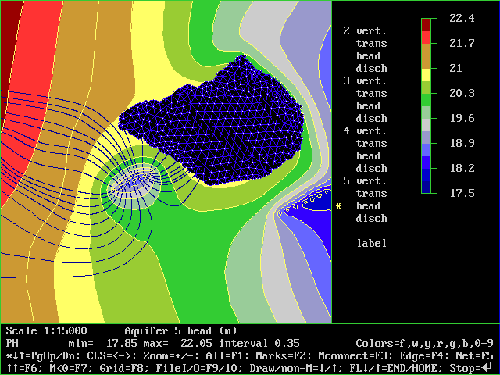Viewport: 500px width, 375px height.
Task: Click the orange-brown legend swatch
Action: coord(426,56)
